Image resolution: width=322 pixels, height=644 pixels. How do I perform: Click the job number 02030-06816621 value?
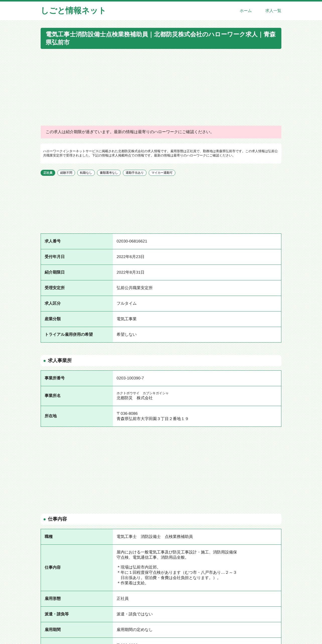pyautogui.click(x=132, y=241)
